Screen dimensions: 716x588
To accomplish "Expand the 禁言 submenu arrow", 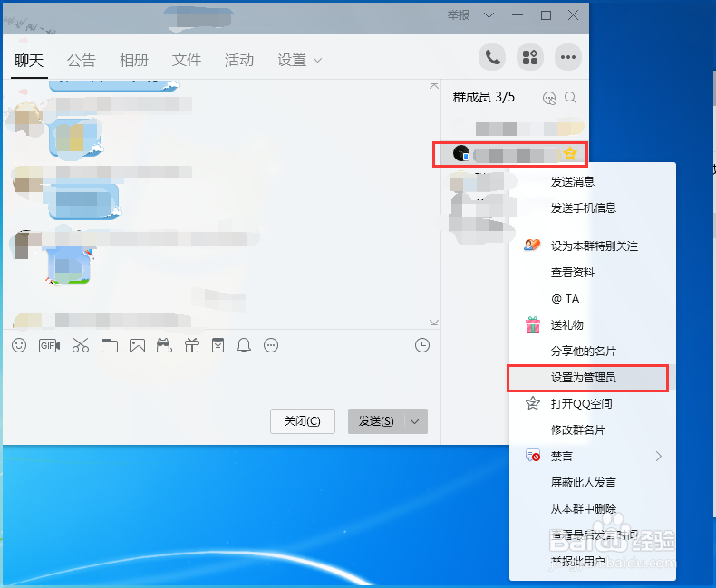I will click(659, 456).
